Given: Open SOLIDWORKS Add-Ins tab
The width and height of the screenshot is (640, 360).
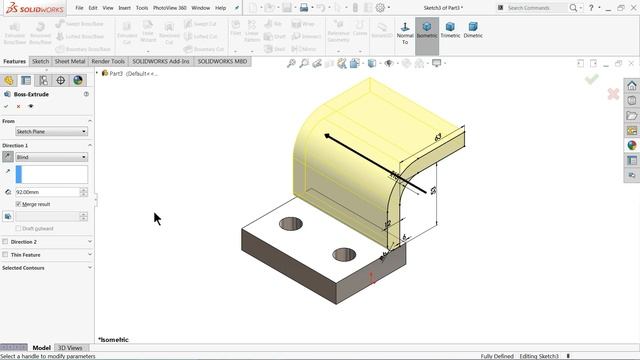Looking at the screenshot, I should point(161,61).
